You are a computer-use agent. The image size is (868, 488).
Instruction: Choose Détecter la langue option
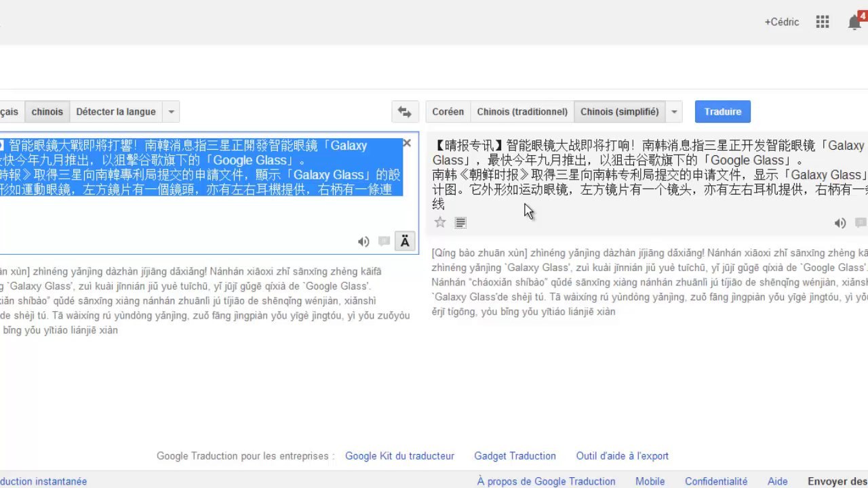click(x=116, y=112)
